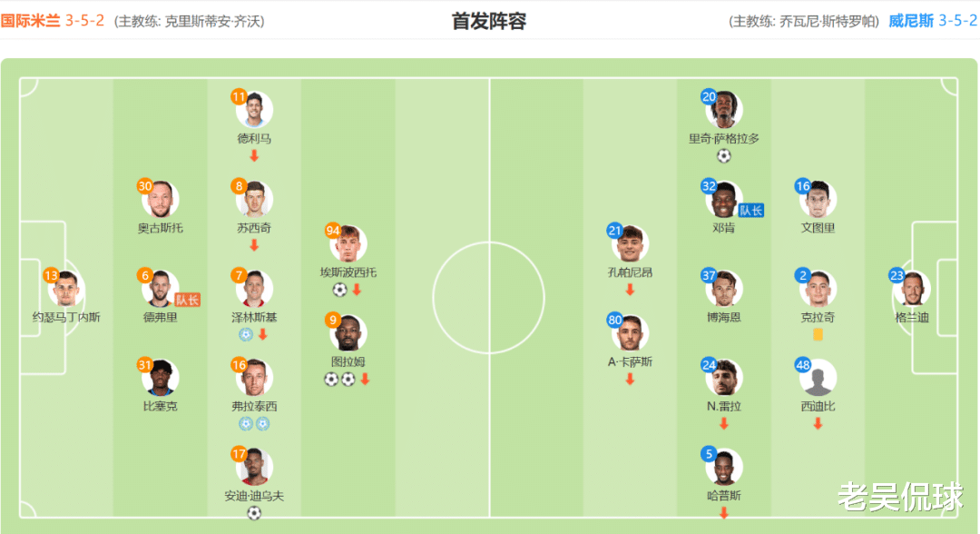Click the player name 奥古斯托

click(161, 228)
